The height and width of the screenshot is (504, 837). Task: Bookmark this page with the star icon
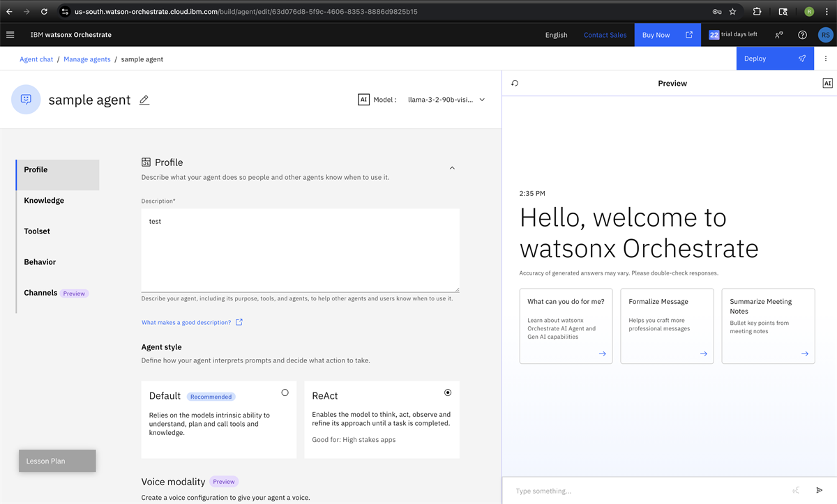pos(732,11)
